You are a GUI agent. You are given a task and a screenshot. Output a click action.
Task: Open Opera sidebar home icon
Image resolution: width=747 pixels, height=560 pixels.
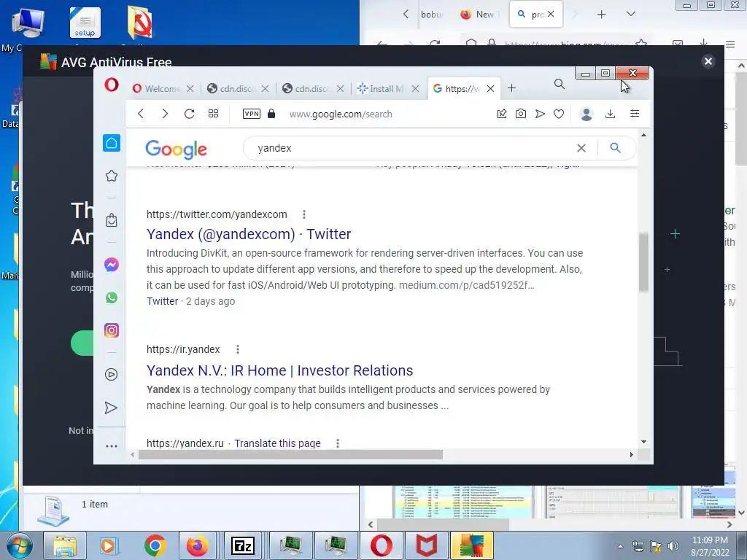[112, 143]
